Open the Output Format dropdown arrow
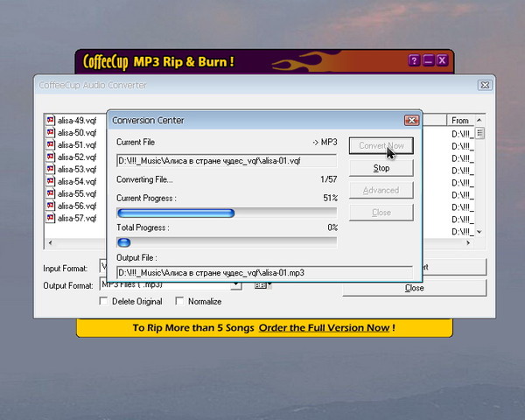 (x=236, y=285)
